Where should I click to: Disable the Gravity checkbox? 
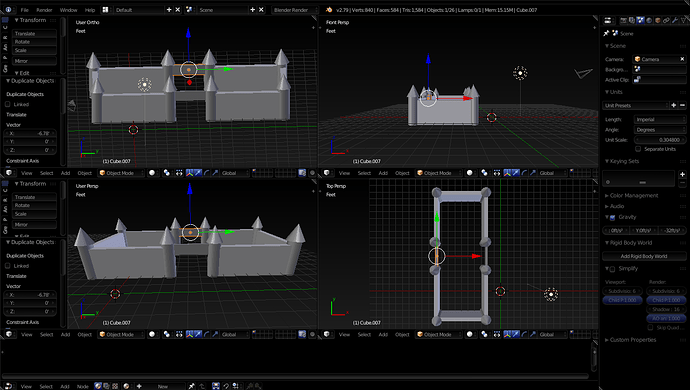pyautogui.click(x=613, y=217)
